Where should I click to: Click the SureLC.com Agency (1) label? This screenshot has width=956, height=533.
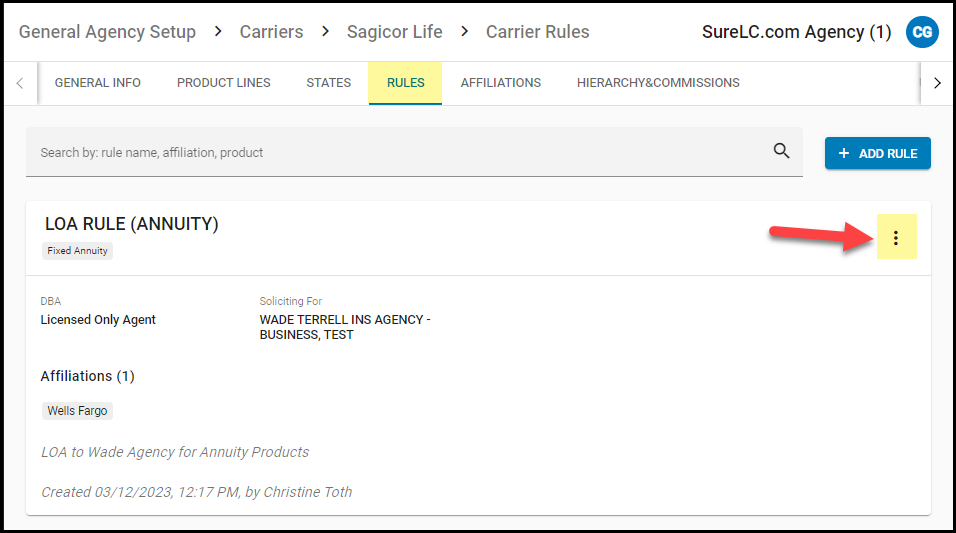[x=796, y=32]
